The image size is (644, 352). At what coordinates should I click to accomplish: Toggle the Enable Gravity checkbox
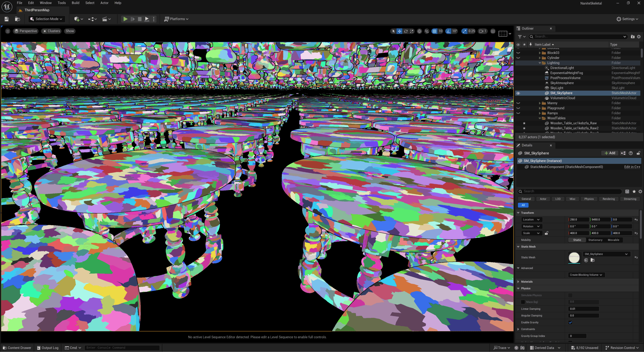coord(570,322)
